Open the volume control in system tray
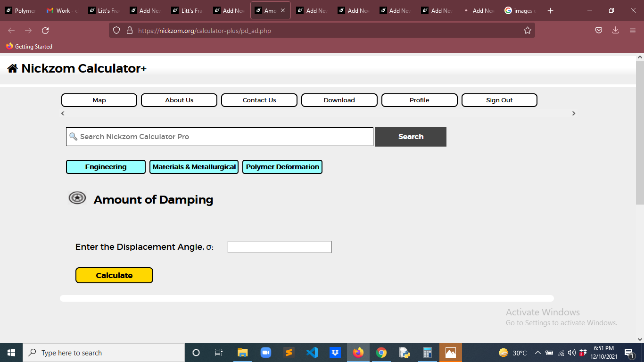The image size is (644, 362). click(x=572, y=353)
